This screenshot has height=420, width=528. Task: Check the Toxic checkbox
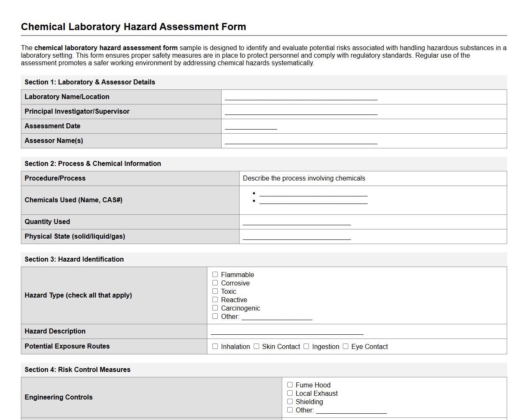tap(215, 291)
